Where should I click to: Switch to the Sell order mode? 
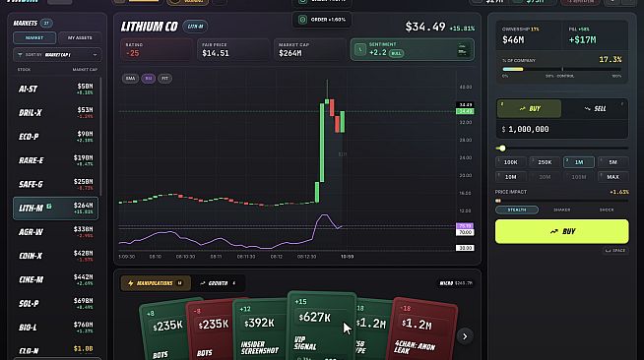595,108
